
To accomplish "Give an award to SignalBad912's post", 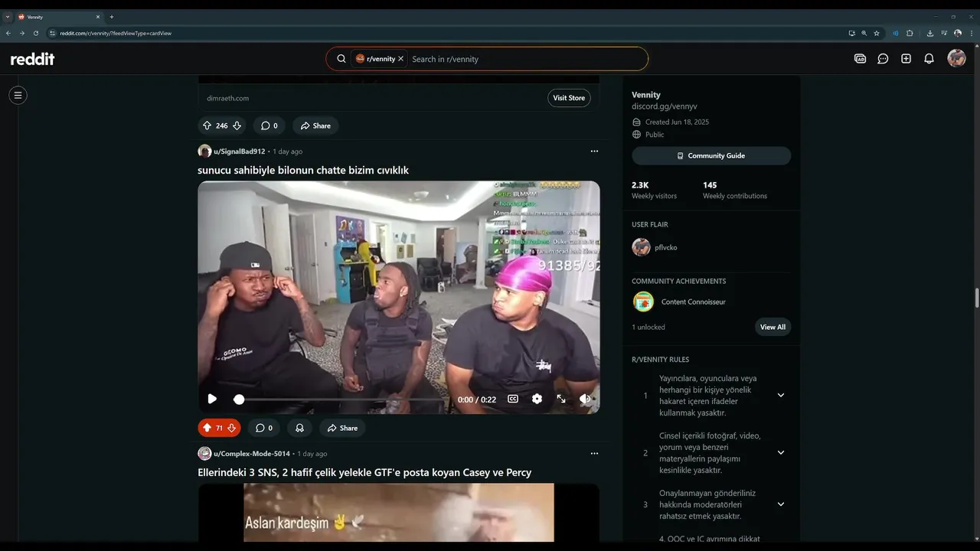I will pos(299,428).
